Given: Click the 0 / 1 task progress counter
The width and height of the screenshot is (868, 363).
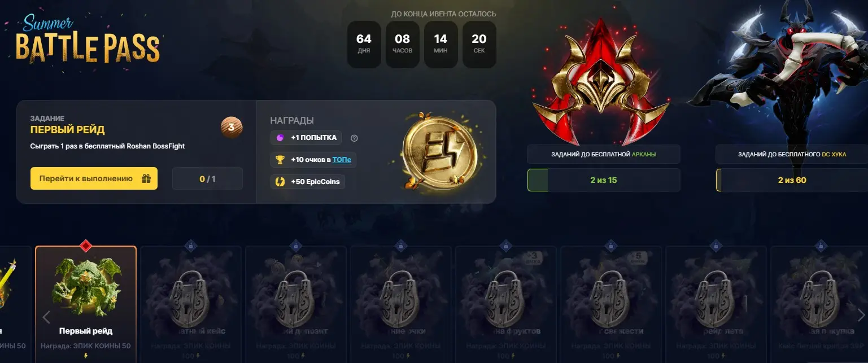Looking at the screenshot, I should 207,178.
